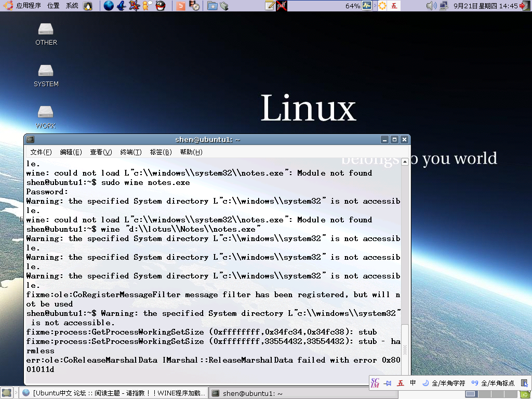The height and width of the screenshot is (399, 532).
Task: Open the 系统 (System) panel menu
Action: click(72, 5)
